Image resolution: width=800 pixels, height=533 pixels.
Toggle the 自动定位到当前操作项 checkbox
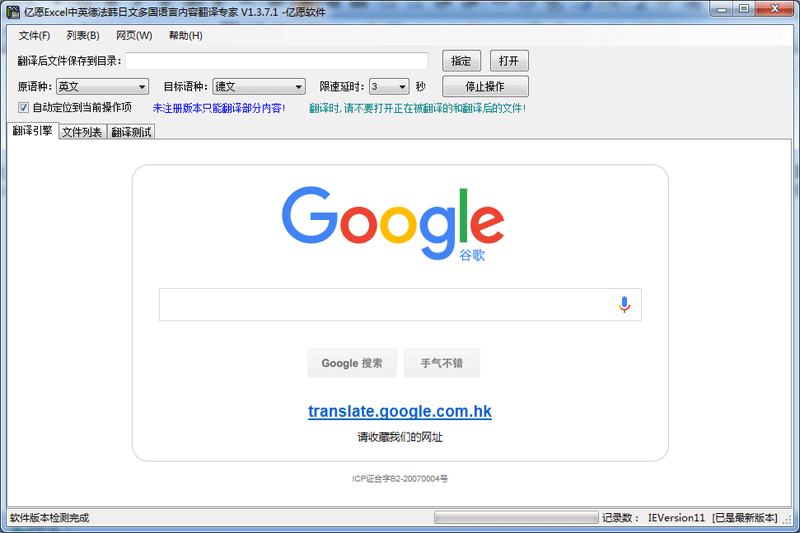tap(23, 108)
